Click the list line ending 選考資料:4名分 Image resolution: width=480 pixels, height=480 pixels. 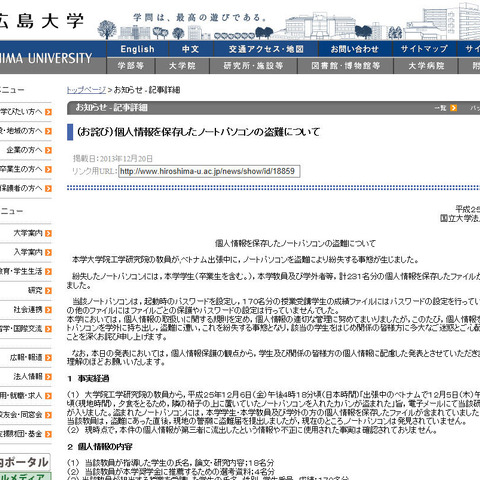(x=171, y=471)
